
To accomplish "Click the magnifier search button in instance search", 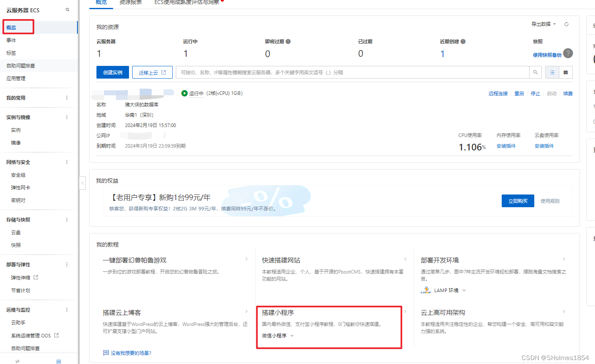I will pos(535,72).
